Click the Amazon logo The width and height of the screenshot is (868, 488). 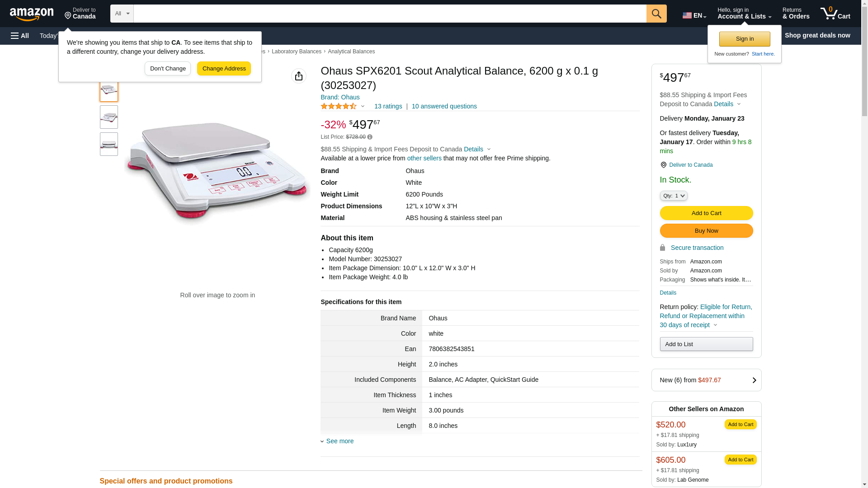tap(32, 14)
